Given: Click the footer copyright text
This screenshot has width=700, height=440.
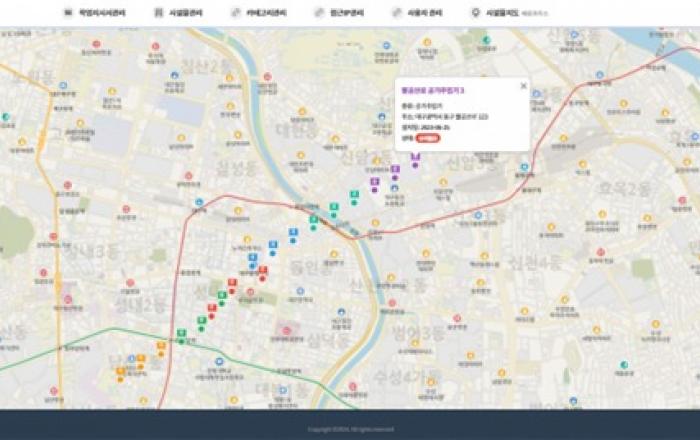Looking at the screenshot, I should tap(349, 429).
